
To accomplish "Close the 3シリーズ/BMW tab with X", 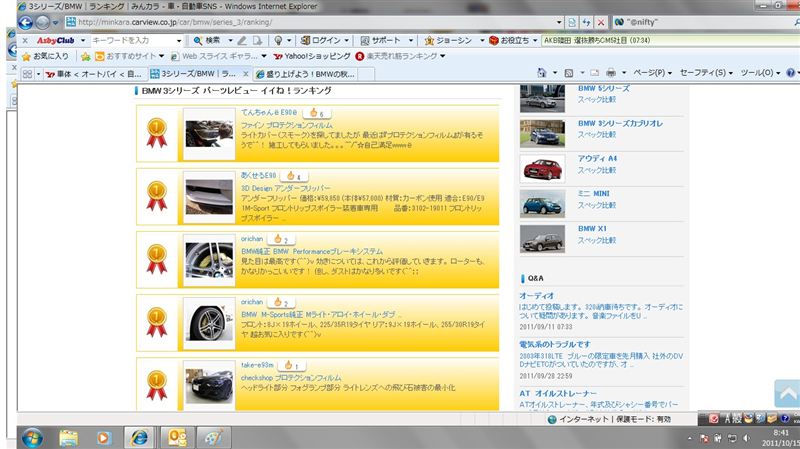I will click(245, 74).
